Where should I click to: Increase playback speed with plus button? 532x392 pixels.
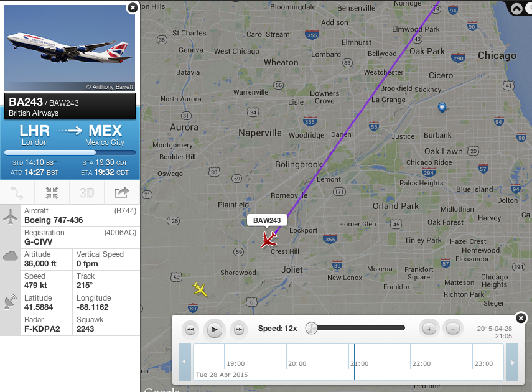click(429, 329)
